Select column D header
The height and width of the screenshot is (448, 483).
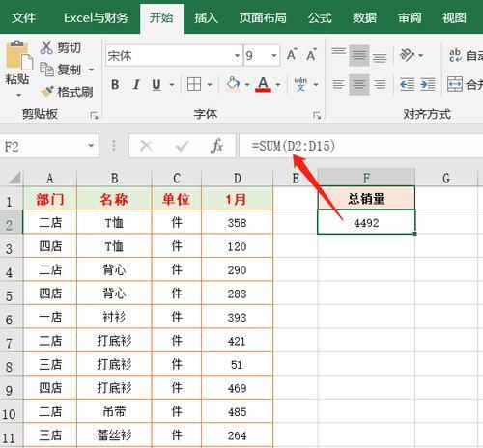tap(238, 178)
